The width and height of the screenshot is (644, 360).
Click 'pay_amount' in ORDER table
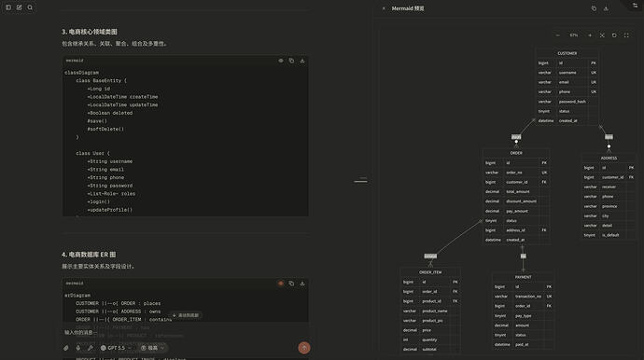[517, 211]
